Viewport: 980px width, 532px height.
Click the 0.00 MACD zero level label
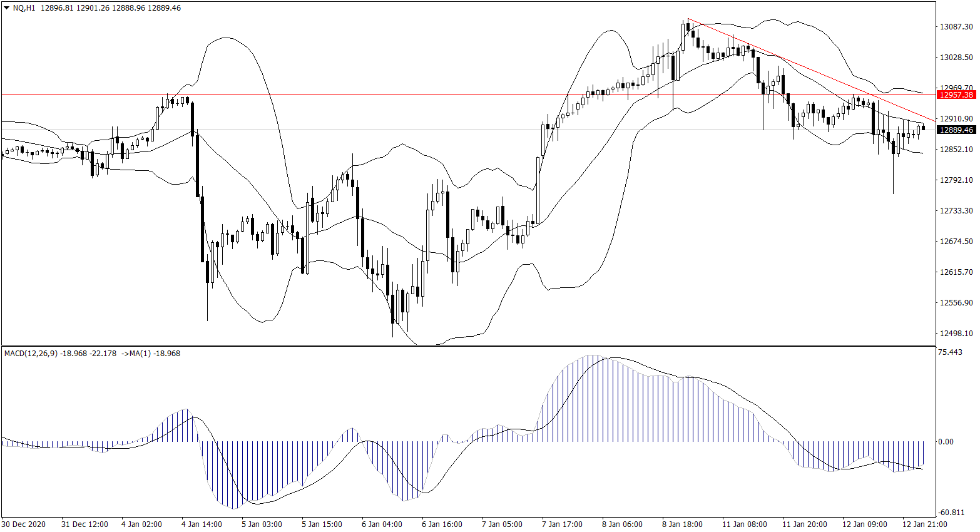tap(945, 442)
